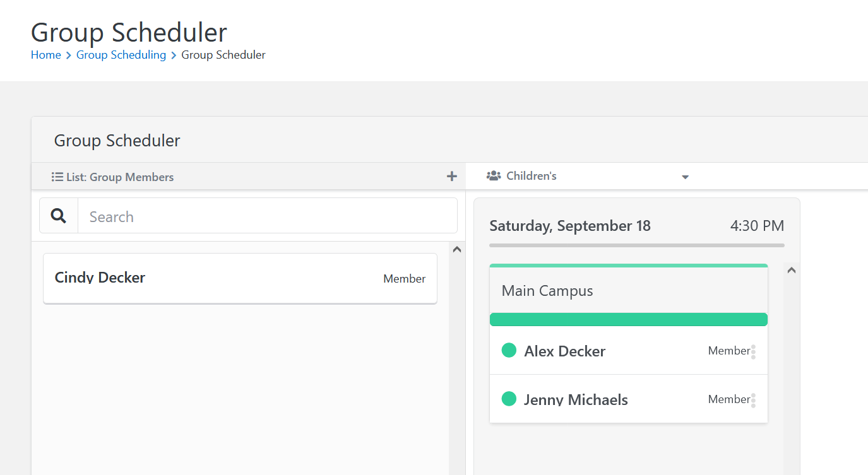Viewport: 868px width, 475px height.
Task: Open the Home breadcrumb link
Action: point(45,55)
